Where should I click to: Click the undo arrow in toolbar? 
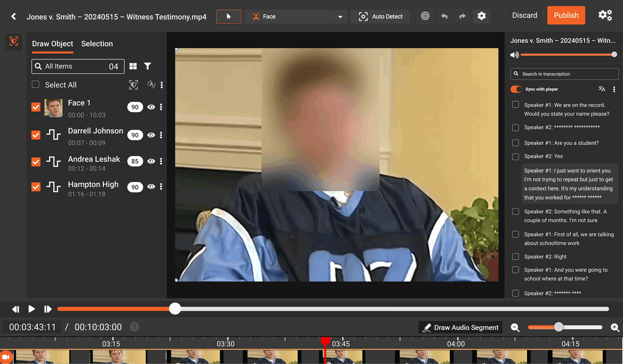(x=444, y=17)
